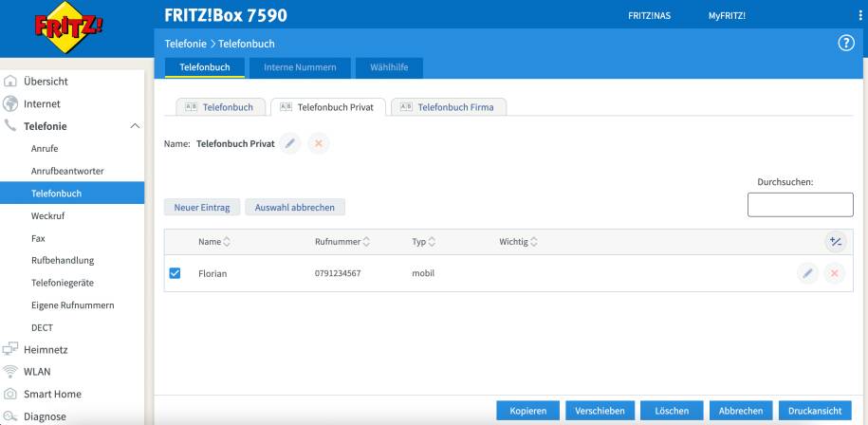Click the address book icon on Telefonbuch Firma tab
868x425 pixels.
click(x=406, y=107)
